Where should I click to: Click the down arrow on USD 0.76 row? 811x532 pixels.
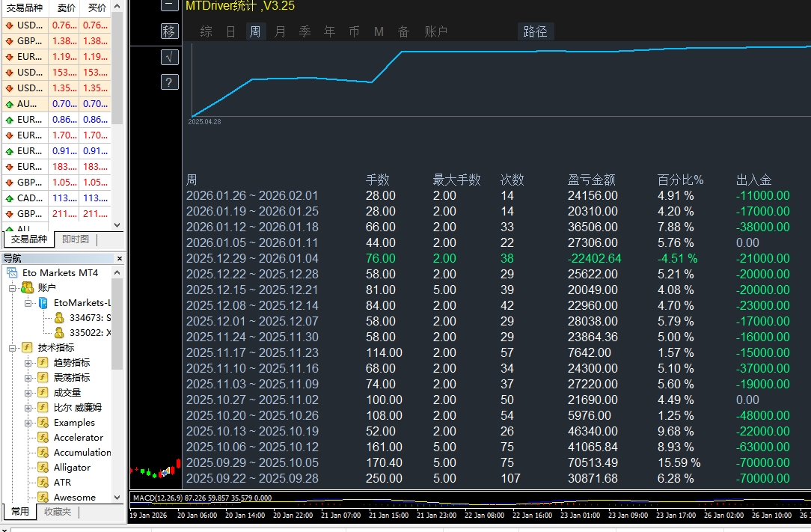pos(9,25)
